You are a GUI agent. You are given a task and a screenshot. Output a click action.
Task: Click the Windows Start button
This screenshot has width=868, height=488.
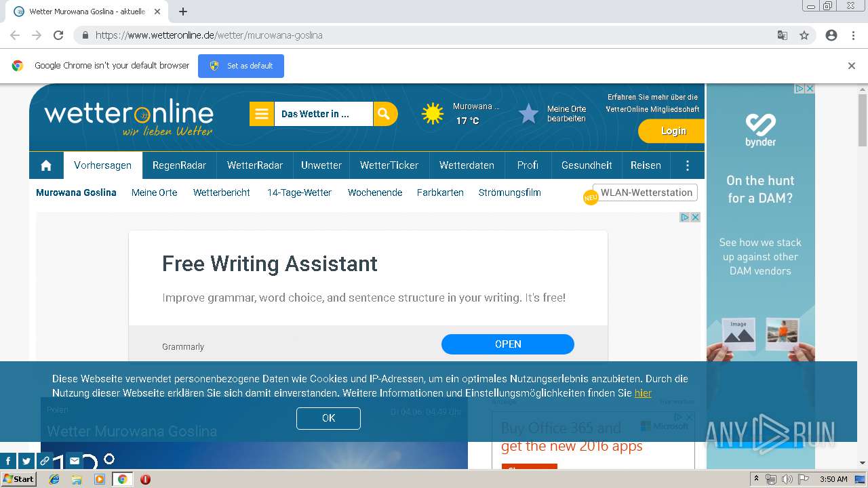(x=18, y=479)
